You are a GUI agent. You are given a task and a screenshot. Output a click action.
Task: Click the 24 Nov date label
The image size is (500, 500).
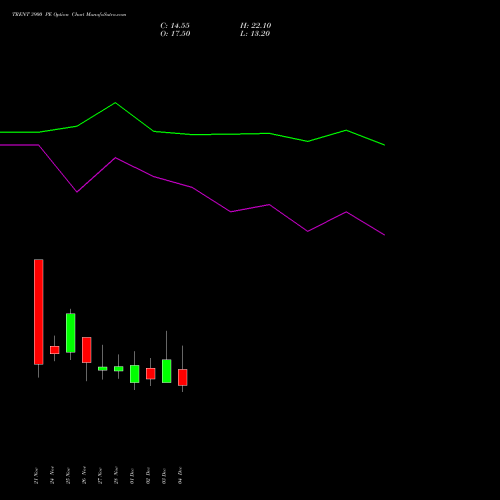coord(52,476)
